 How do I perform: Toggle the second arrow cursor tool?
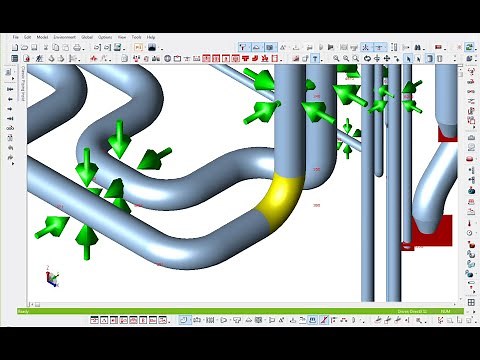418,59
